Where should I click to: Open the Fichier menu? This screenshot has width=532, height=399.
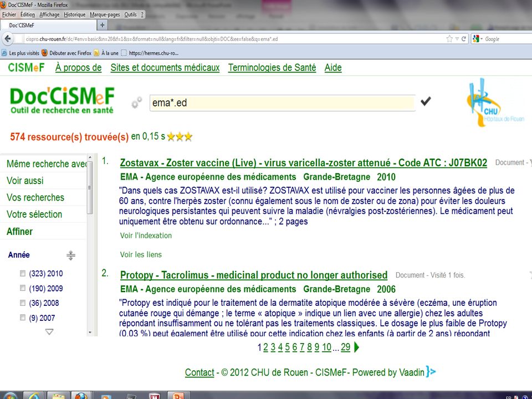coord(9,14)
